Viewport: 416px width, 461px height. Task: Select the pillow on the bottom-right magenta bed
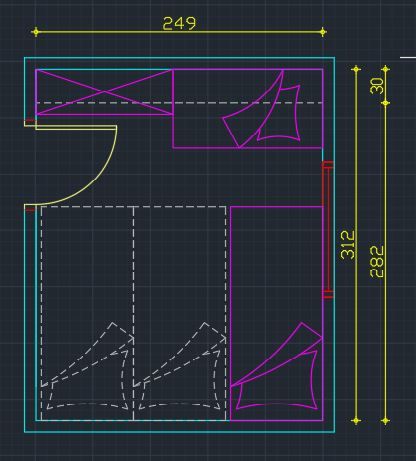[277, 380]
